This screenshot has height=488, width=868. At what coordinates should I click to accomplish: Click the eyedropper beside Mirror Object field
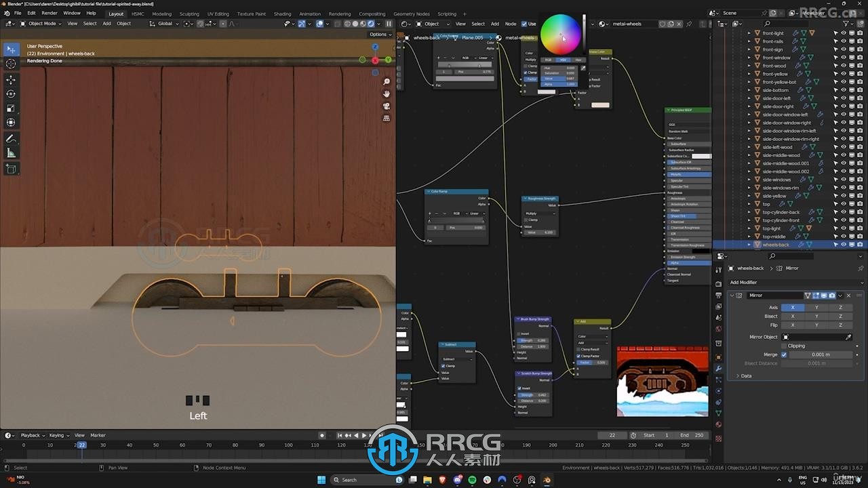click(x=848, y=337)
